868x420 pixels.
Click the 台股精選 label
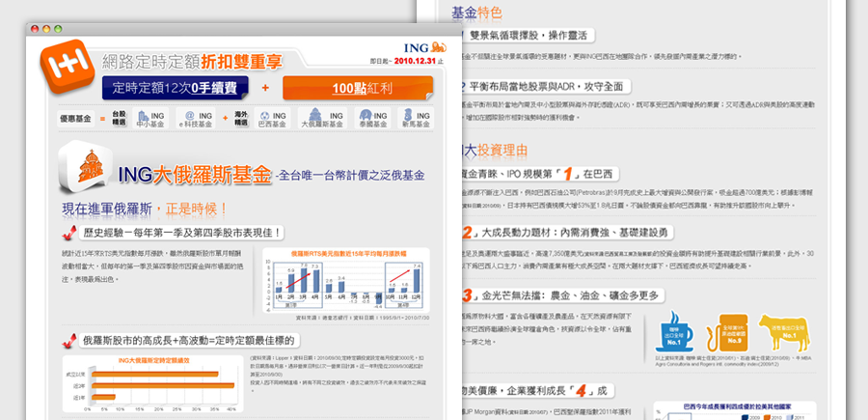coord(119,119)
